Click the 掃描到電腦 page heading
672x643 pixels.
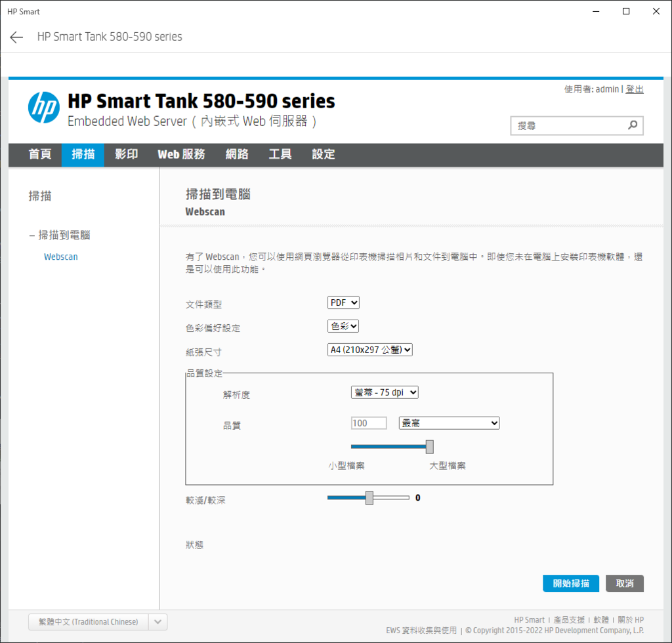coord(218,194)
